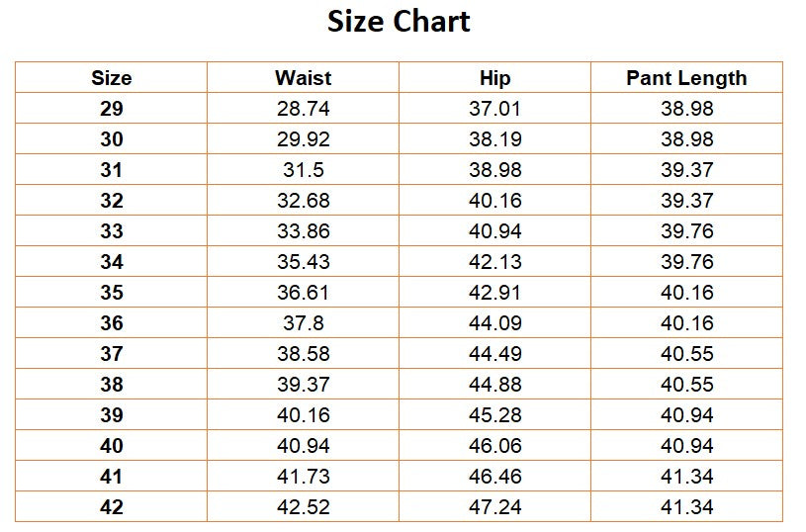
Task: Select the Pant Length column header
Action: pyautogui.click(x=686, y=78)
